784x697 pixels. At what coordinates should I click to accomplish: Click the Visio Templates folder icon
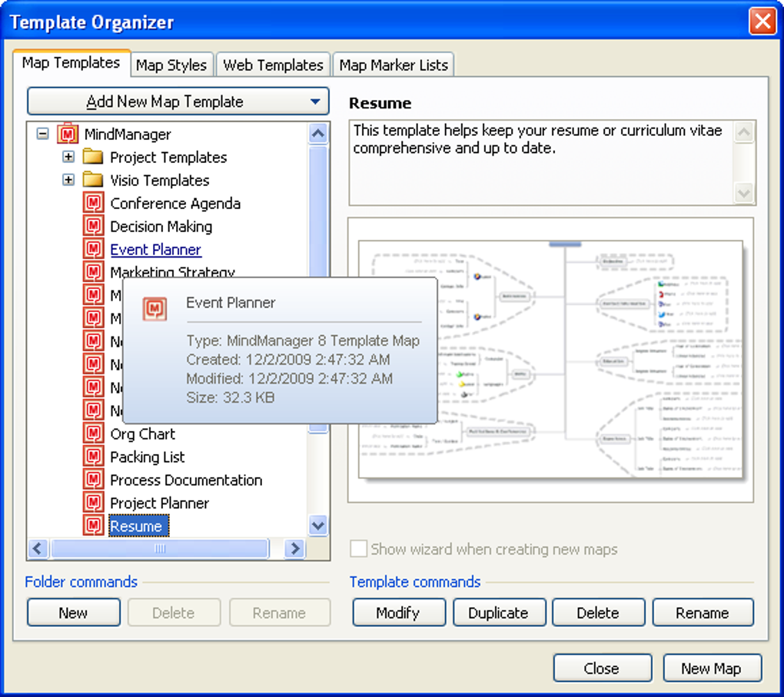(93, 180)
